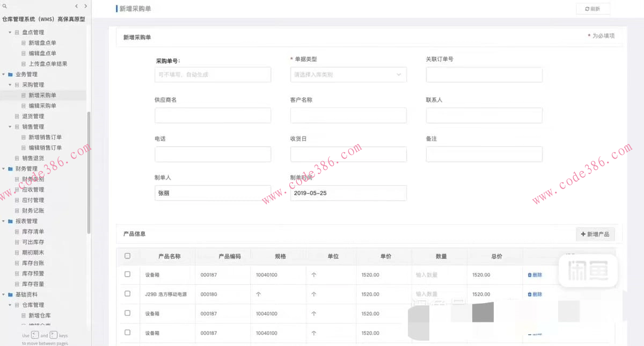Open 应收管理 page in sidebar
This screenshot has height=346, width=644.
point(33,190)
